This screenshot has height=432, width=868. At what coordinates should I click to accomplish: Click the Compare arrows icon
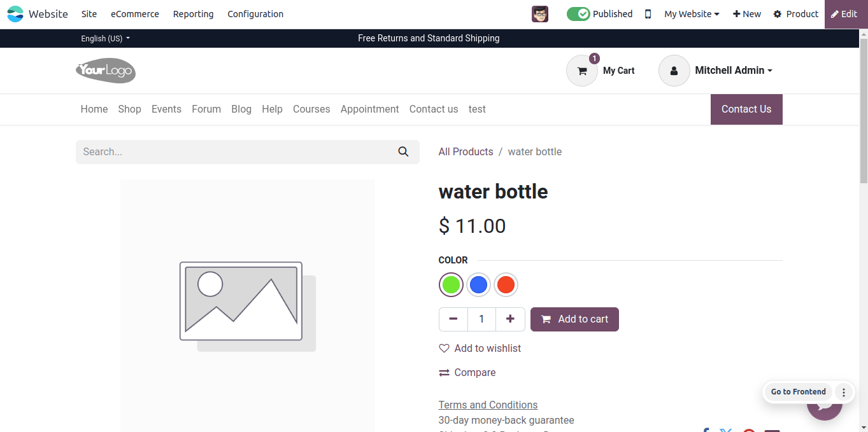click(x=444, y=373)
